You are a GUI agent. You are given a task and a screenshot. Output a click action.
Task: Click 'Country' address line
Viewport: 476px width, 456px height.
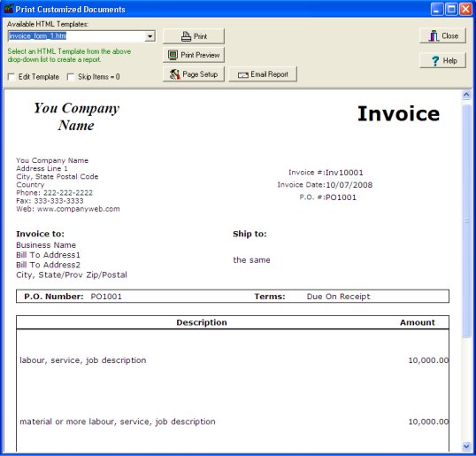click(x=30, y=185)
